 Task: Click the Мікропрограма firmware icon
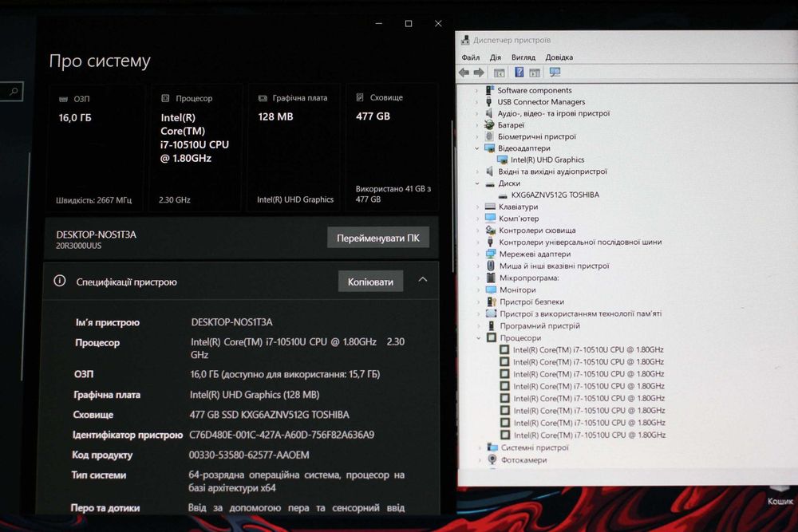click(x=491, y=278)
